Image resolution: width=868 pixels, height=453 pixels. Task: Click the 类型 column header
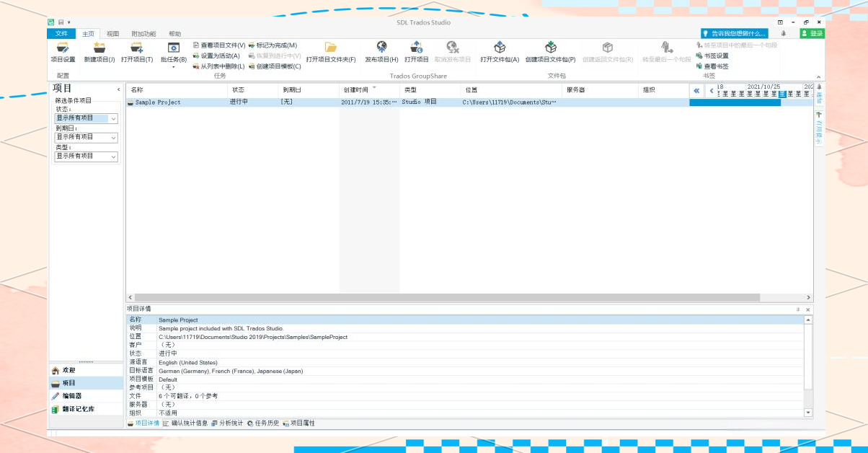point(430,90)
